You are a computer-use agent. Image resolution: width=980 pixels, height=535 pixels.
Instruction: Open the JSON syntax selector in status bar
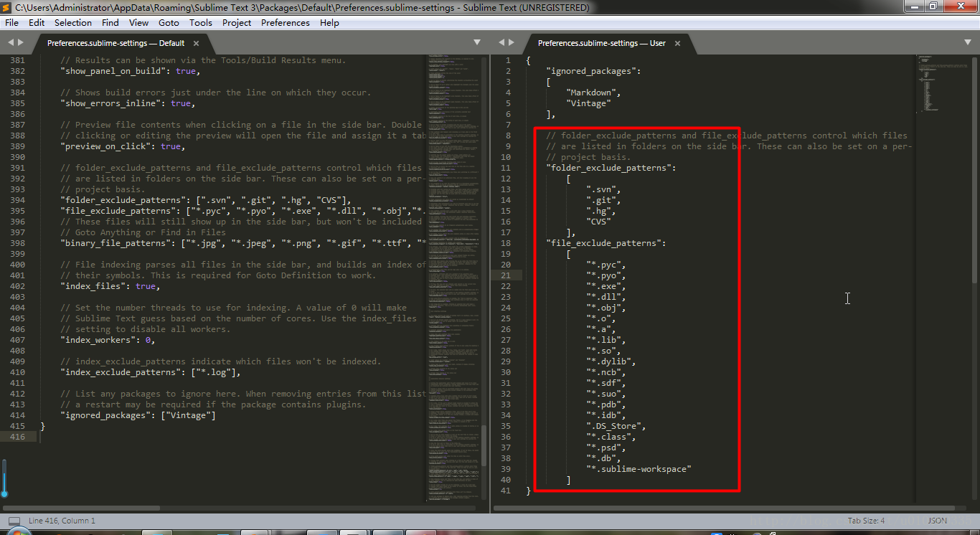(x=937, y=521)
